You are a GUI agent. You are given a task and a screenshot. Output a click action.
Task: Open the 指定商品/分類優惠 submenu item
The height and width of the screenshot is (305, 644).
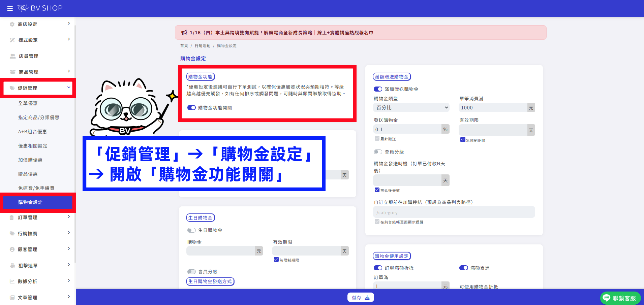39,117
